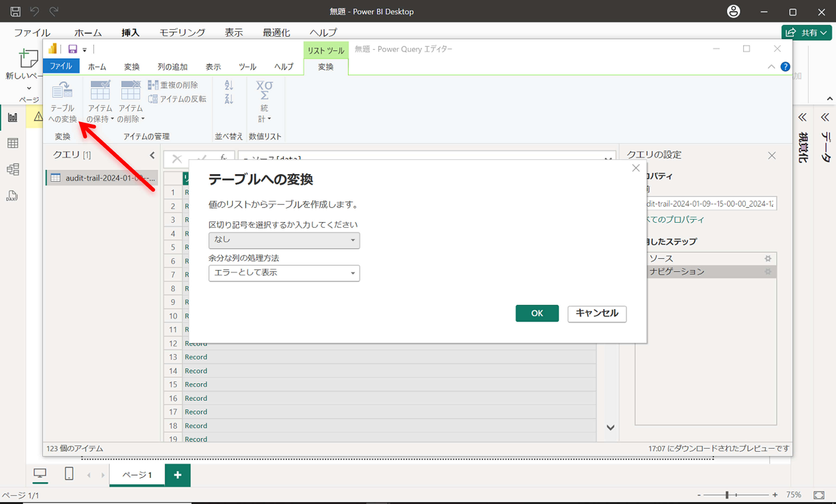Image resolution: width=836 pixels, height=504 pixels.
Task: Select mobile layout icon at bottom
Action: point(69,473)
